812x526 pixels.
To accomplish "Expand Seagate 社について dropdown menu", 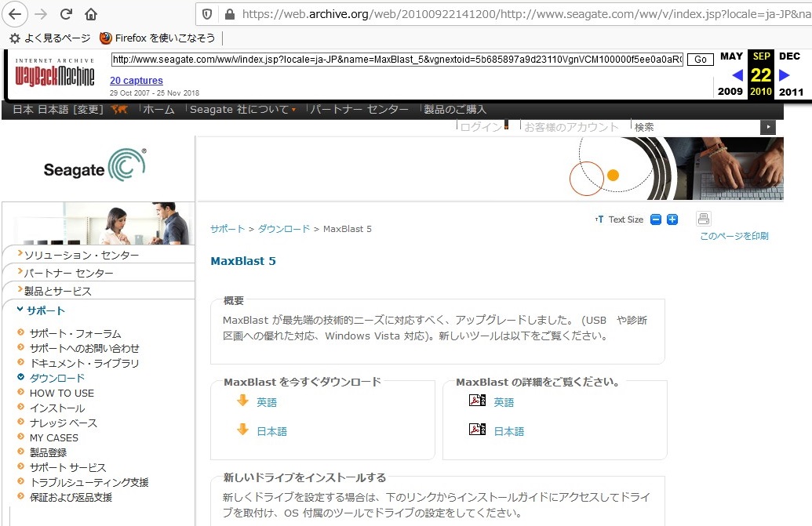I will (242, 109).
